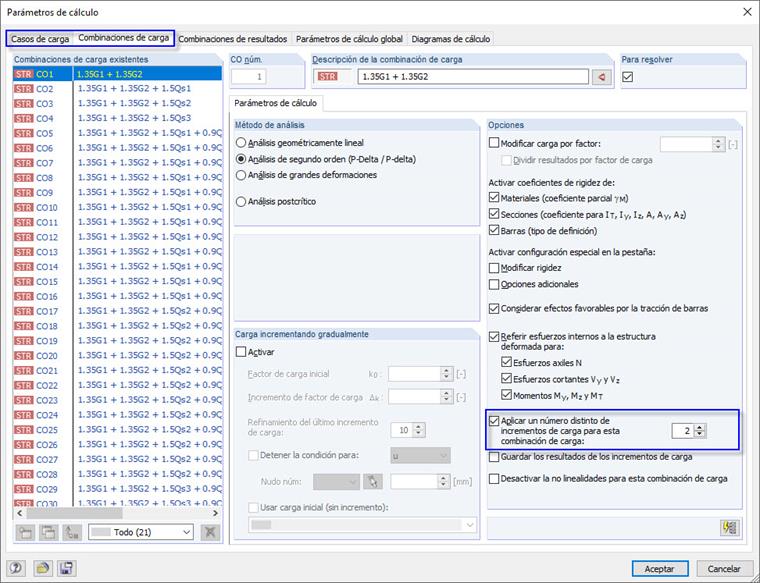The height and width of the screenshot is (583, 760).
Task: Click the CO núm. input field
Action: coord(249,77)
